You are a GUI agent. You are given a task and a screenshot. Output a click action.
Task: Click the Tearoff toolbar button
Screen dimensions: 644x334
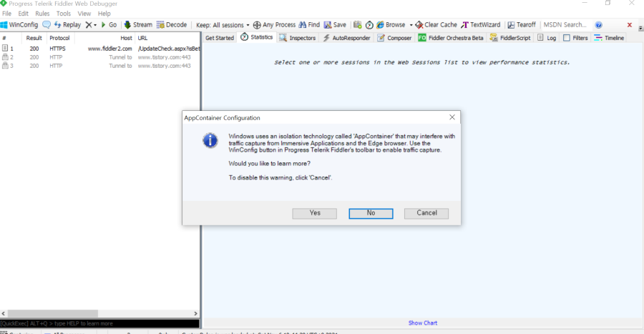click(522, 24)
